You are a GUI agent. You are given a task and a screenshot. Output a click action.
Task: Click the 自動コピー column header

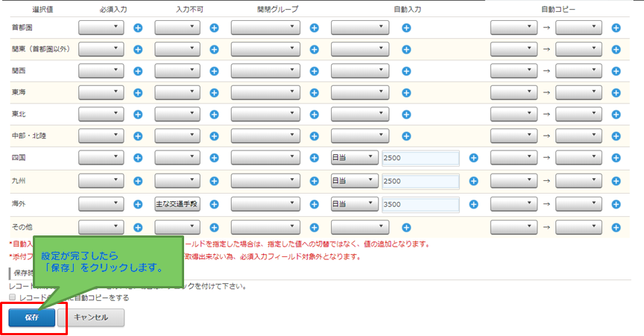pos(558,10)
